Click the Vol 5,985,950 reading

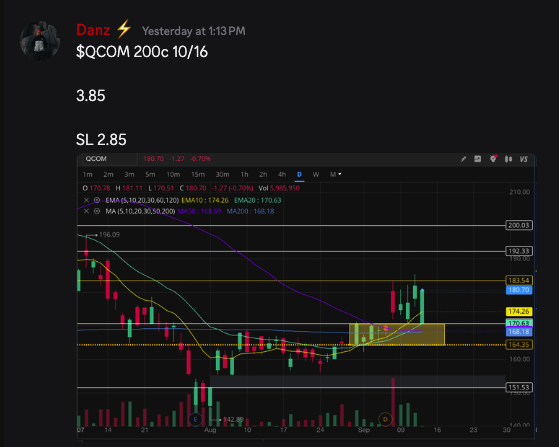click(x=279, y=188)
